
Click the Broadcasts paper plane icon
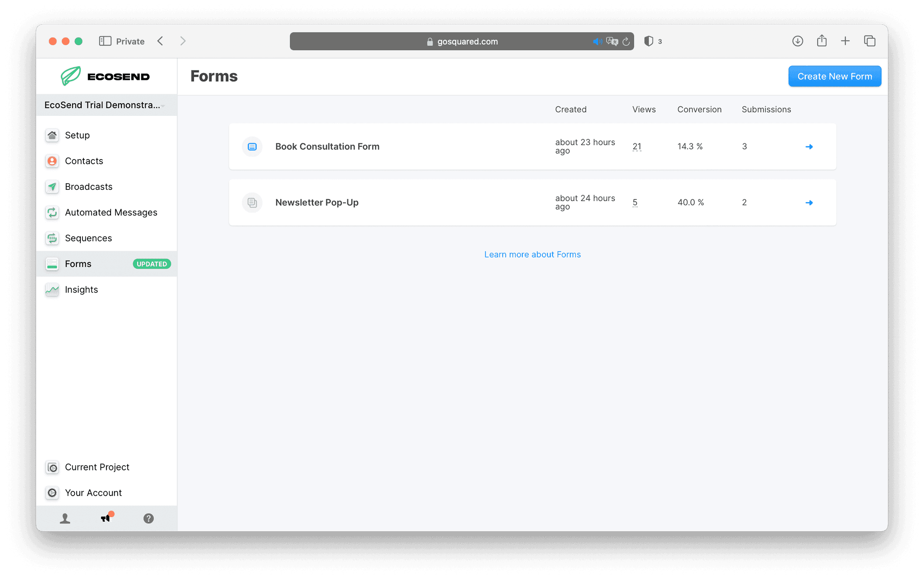pyautogui.click(x=52, y=187)
